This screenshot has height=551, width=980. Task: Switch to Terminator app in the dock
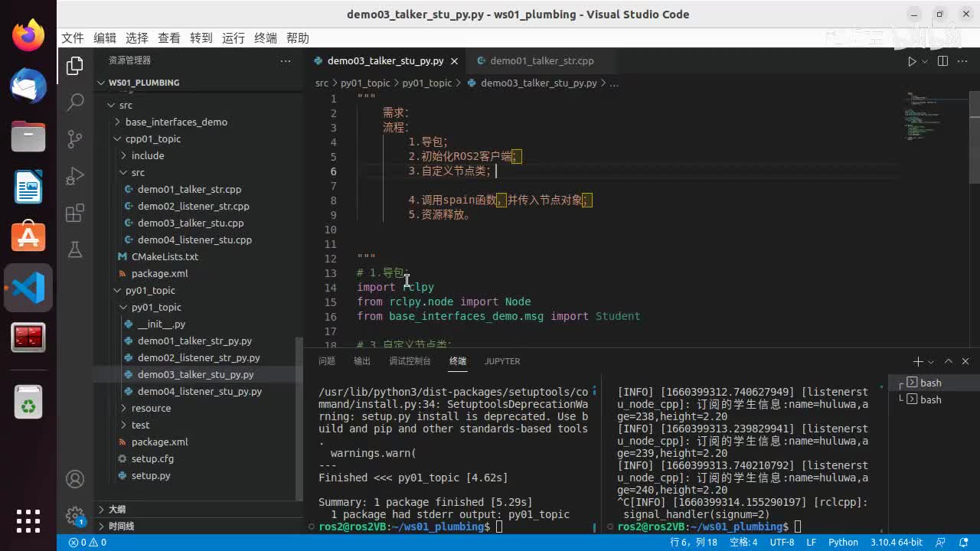point(28,337)
